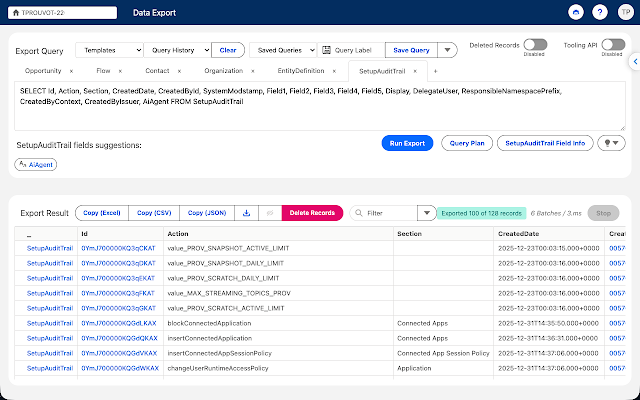
Task: Click the Save Query button
Action: click(411, 50)
